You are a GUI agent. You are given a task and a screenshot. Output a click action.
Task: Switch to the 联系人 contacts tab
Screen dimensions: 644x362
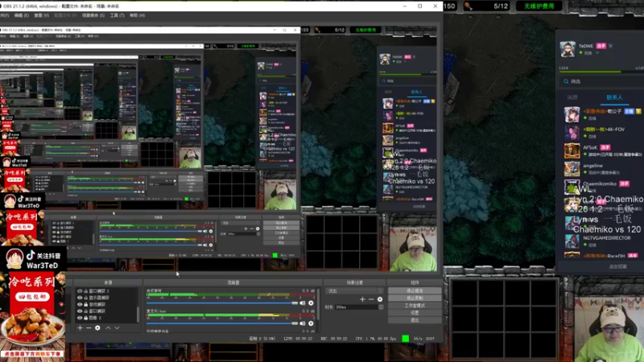pyautogui.click(x=614, y=97)
